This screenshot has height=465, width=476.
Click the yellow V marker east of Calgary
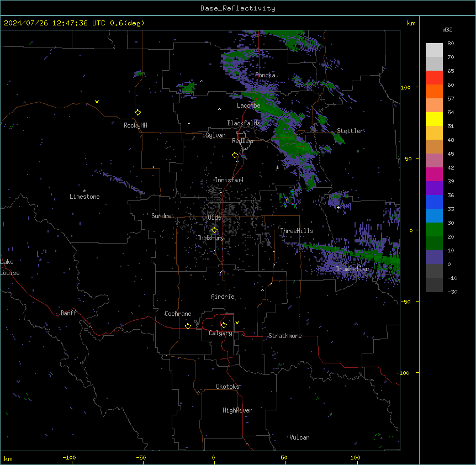tap(237, 323)
